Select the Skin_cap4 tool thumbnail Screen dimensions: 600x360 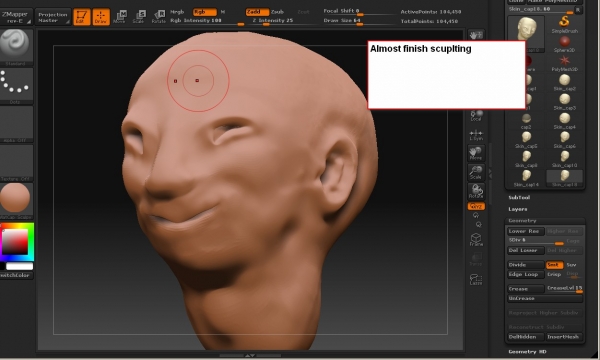[x=564, y=121]
